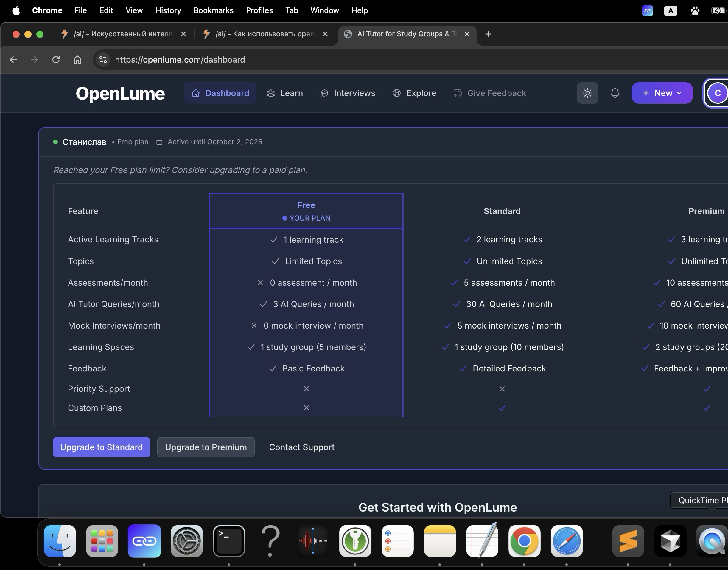Switch to the second /ai/ tab
The width and height of the screenshot is (728, 570).
[264, 34]
